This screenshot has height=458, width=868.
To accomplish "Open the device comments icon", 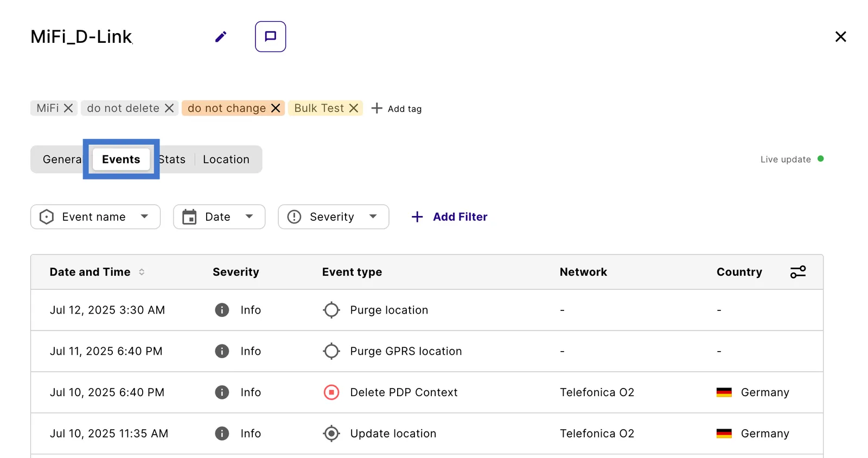I will point(270,36).
